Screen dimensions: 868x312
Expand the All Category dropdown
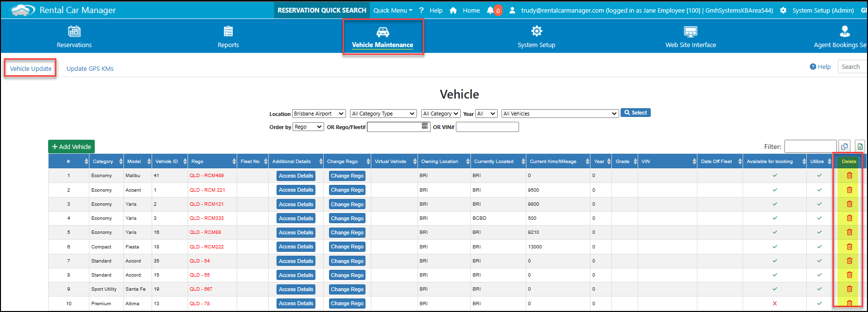[441, 114]
